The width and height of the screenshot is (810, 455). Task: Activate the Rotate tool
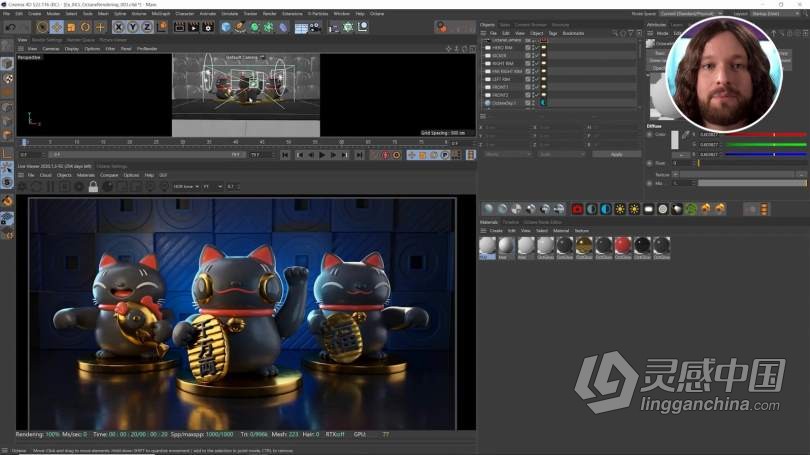coord(85,27)
